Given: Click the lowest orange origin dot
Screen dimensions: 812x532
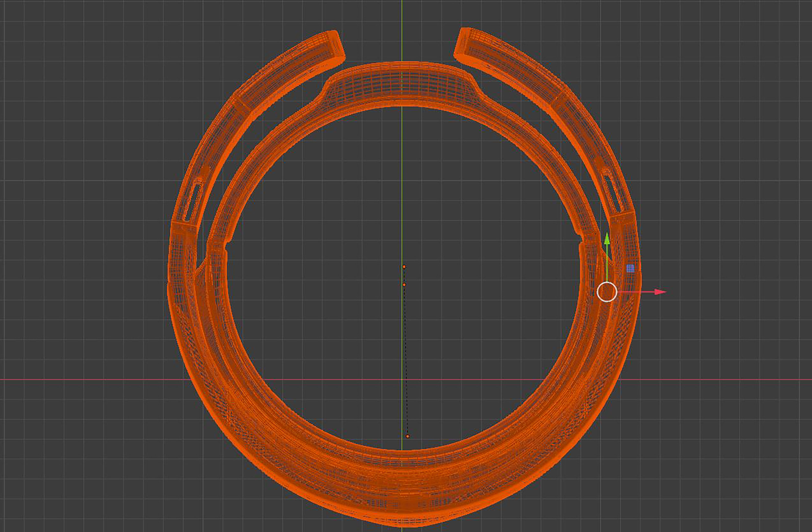Looking at the screenshot, I should (x=408, y=436).
